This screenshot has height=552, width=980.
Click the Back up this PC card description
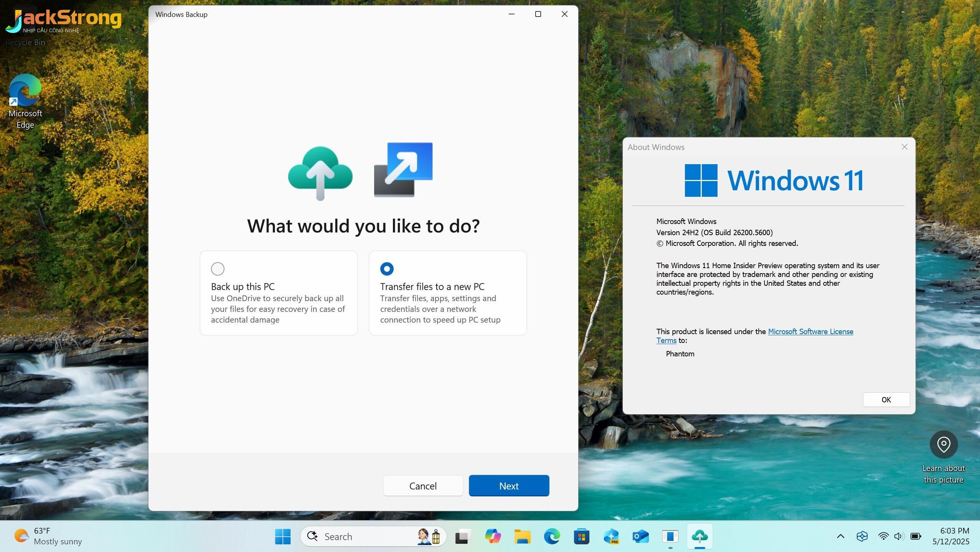coord(278,309)
